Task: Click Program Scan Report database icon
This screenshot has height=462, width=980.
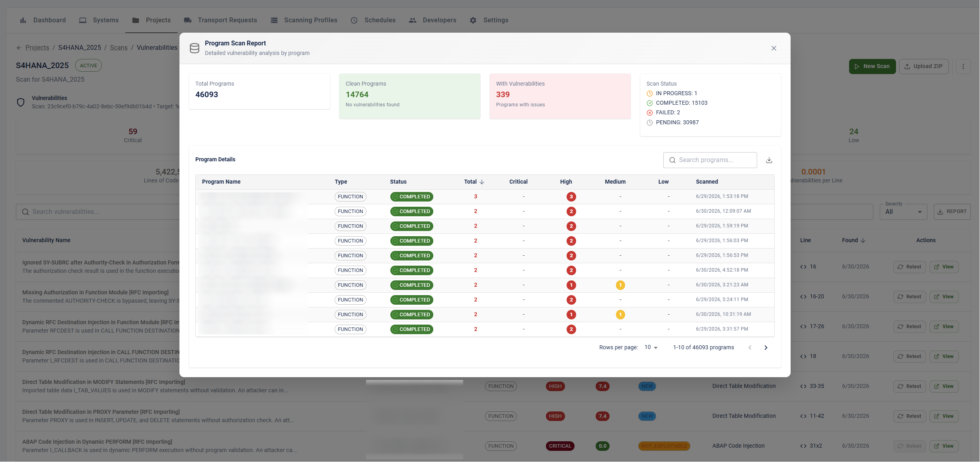Action: [195, 48]
